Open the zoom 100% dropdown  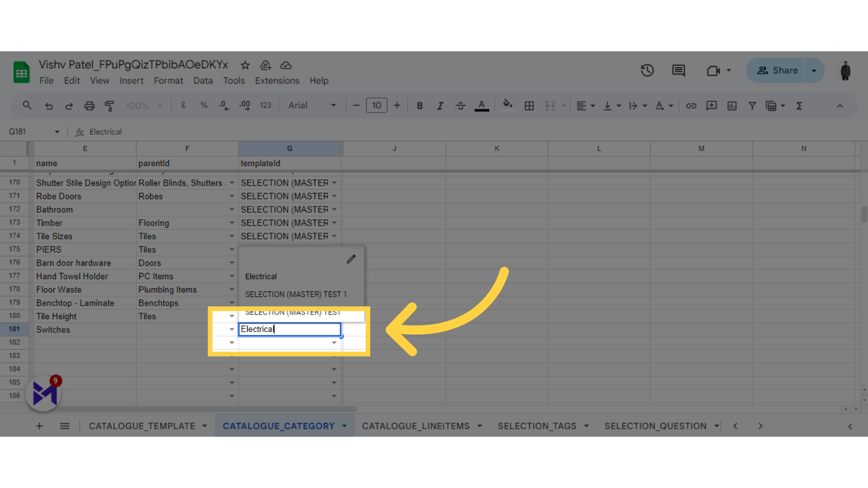click(144, 106)
